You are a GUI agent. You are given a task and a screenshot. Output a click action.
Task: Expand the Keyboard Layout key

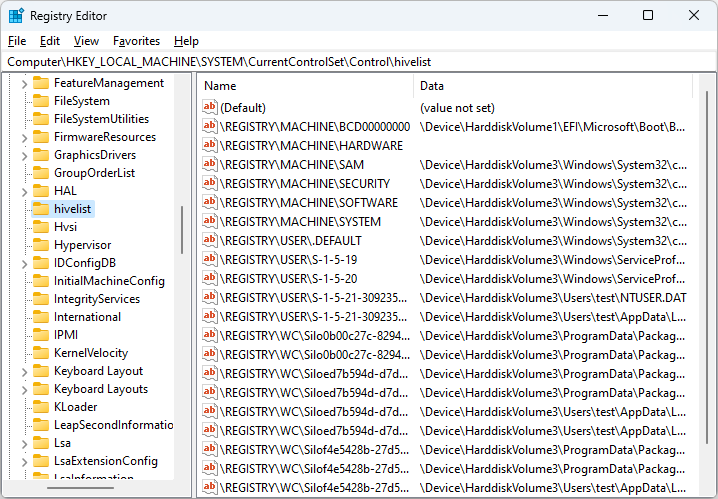point(24,371)
